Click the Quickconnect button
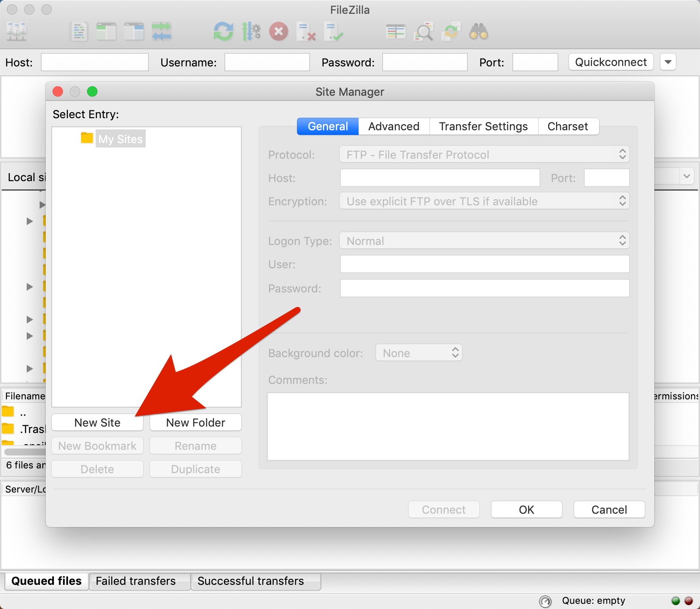This screenshot has width=700, height=609. click(611, 62)
